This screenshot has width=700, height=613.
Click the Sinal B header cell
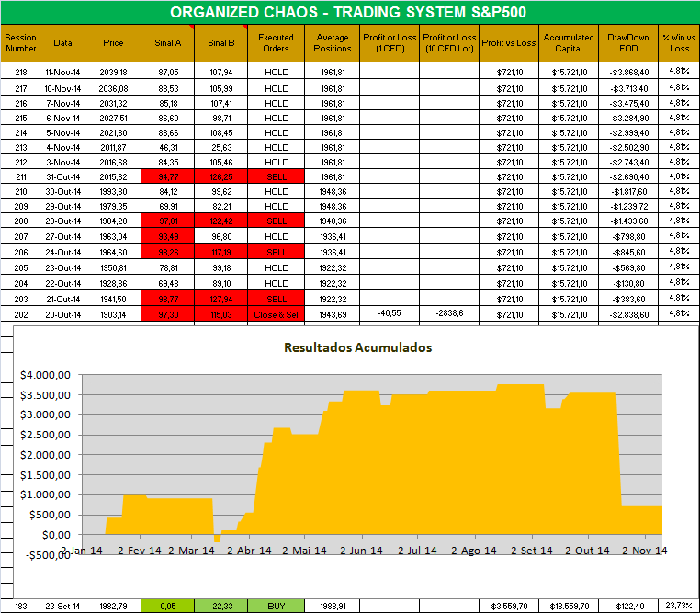pyautogui.click(x=221, y=43)
